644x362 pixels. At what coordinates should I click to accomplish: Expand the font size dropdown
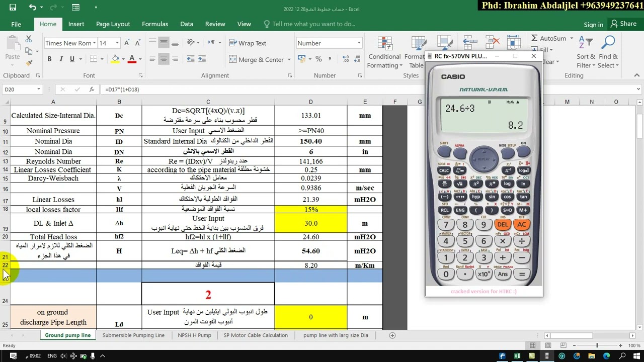(x=117, y=43)
